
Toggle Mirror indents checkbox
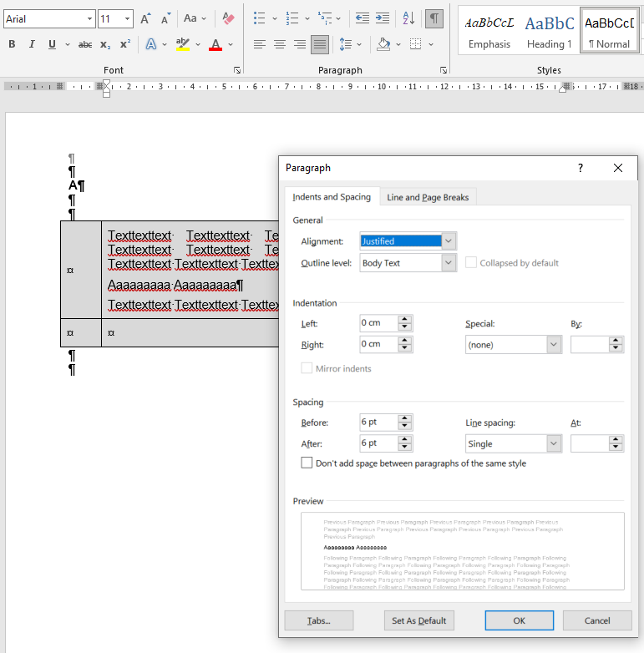click(x=307, y=368)
